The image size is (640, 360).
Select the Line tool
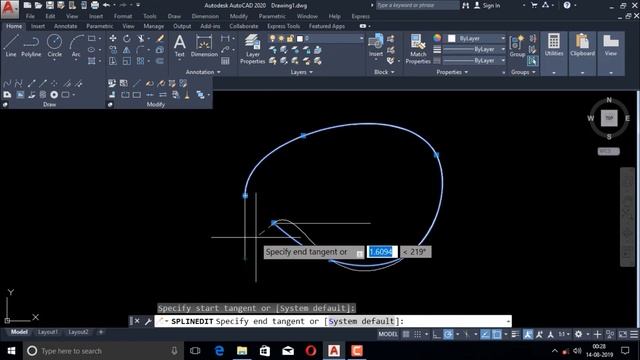click(11, 45)
